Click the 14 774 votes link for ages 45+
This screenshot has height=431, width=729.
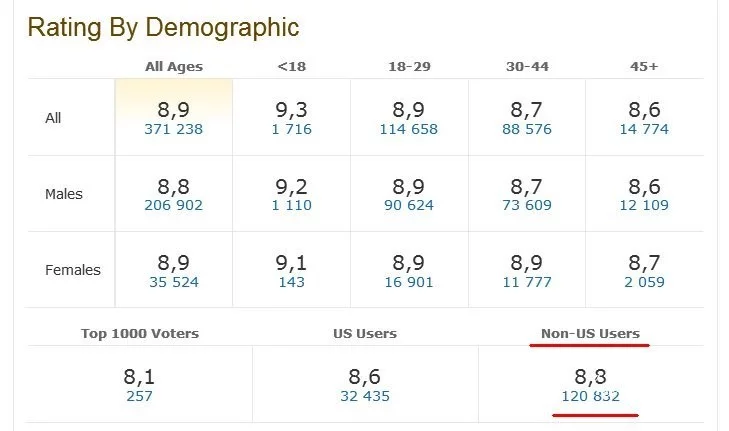click(x=643, y=129)
